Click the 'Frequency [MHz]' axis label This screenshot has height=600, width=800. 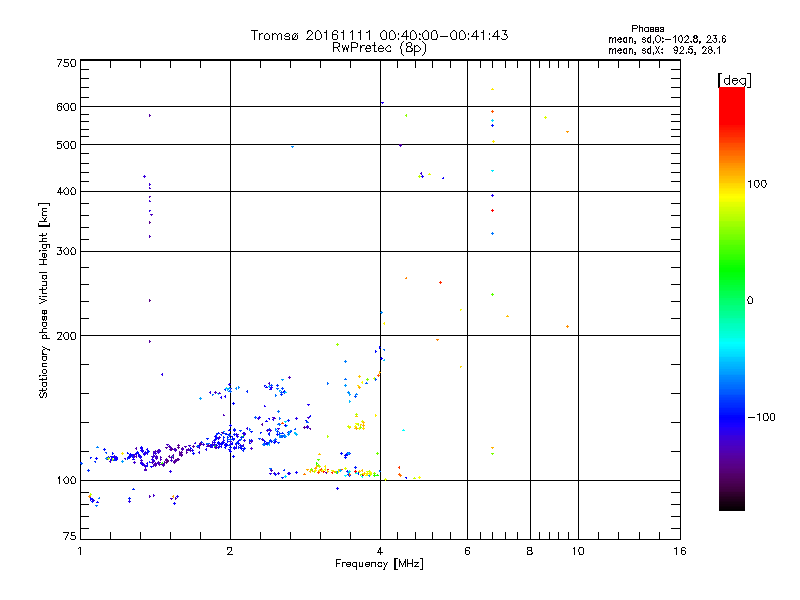click(379, 564)
